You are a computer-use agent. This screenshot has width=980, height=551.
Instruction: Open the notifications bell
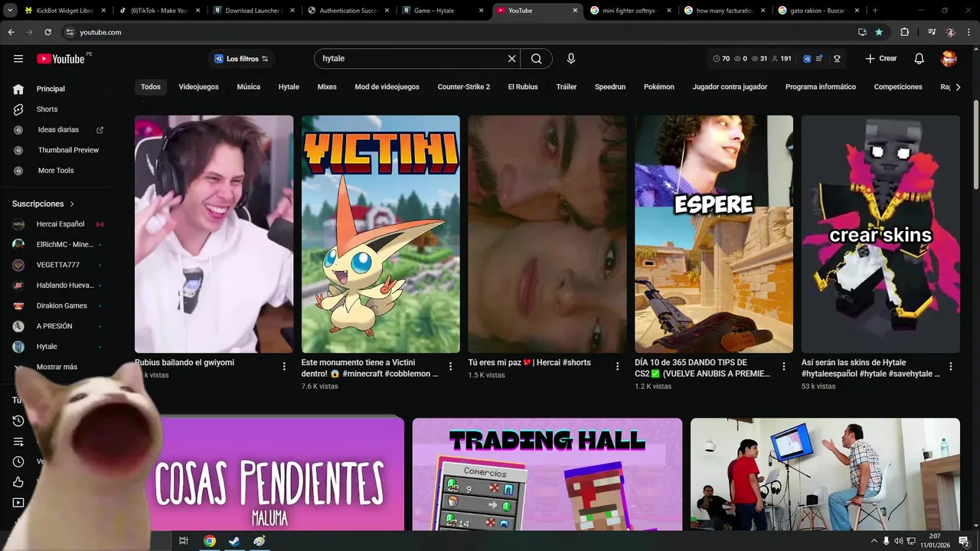(920, 59)
